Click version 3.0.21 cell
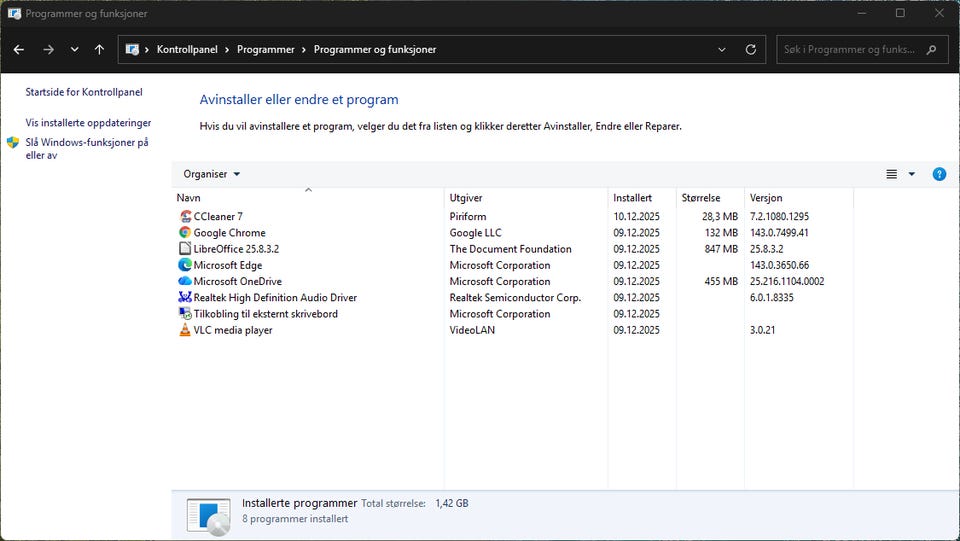 (x=762, y=330)
